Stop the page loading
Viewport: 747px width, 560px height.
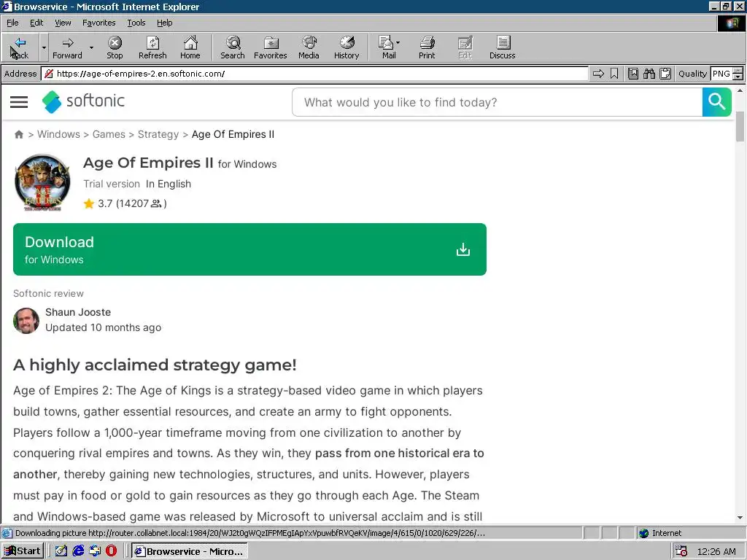[x=115, y=47]
